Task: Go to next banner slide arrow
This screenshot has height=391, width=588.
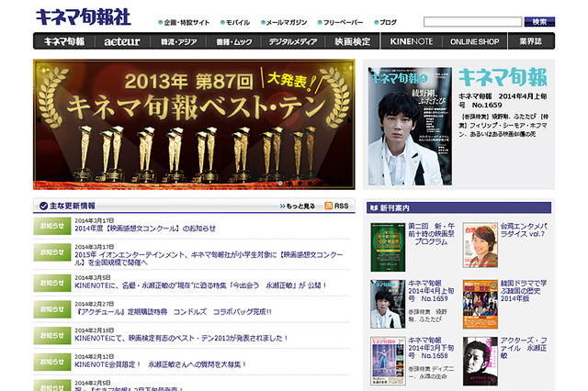Action: (350, 120)
